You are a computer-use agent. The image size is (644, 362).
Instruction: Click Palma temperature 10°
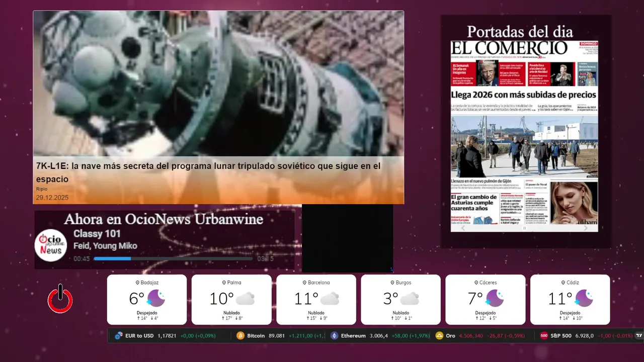click(x=222, y=299)
